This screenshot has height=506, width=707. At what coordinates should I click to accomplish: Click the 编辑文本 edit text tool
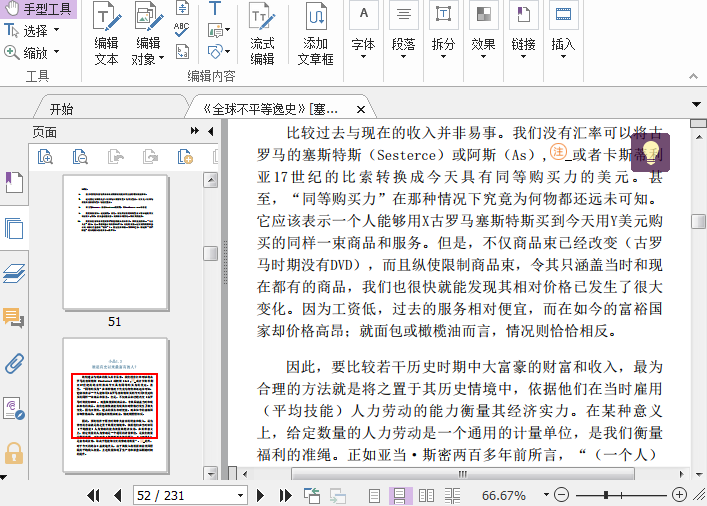(x=106, y=34)
